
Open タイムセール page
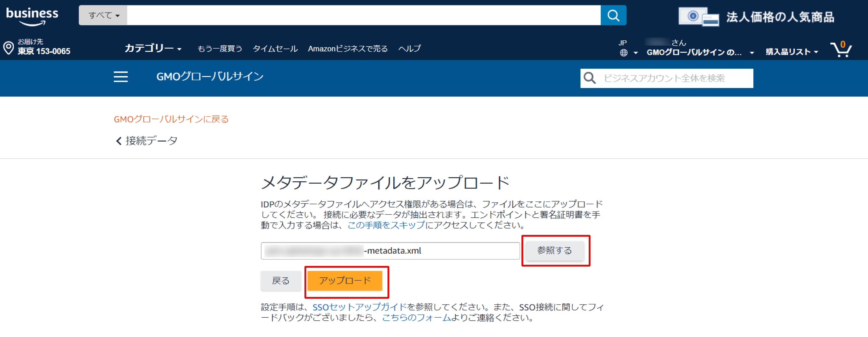click(275, 49)
